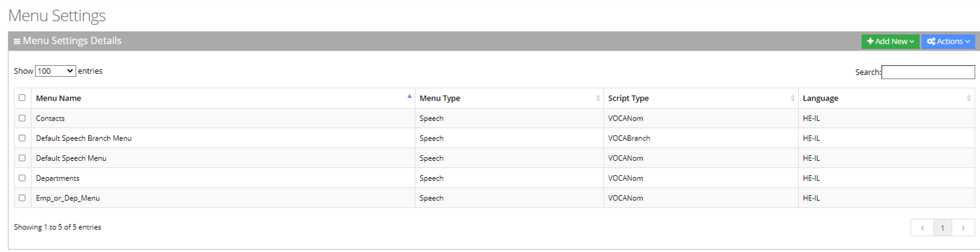Click the sort arrows on Language column
This screenshot has width=980, height=252.
click(968, 98)
